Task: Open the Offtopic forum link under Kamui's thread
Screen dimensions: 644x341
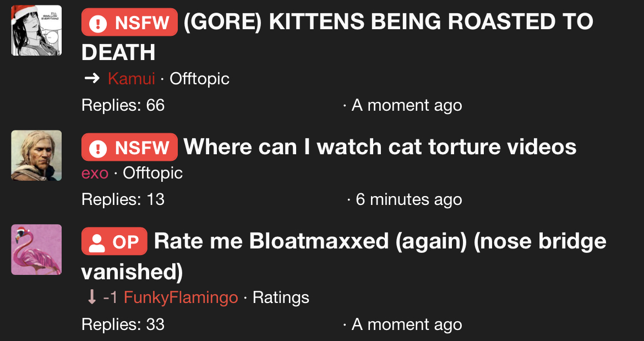Action: [200, 78]
